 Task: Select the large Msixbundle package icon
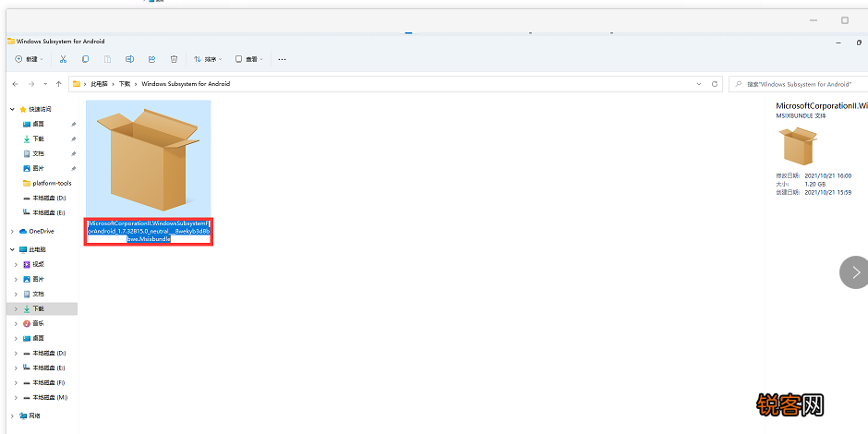[148, 159]
